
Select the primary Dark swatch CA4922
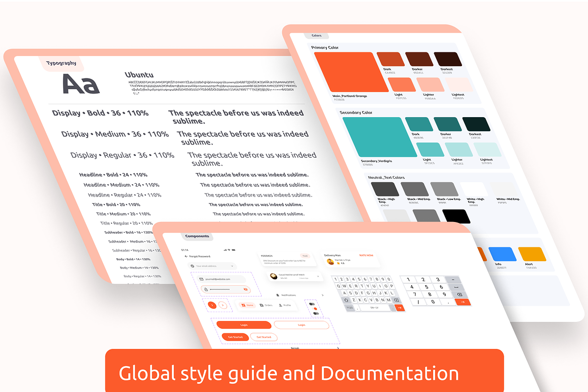point(390,59)
